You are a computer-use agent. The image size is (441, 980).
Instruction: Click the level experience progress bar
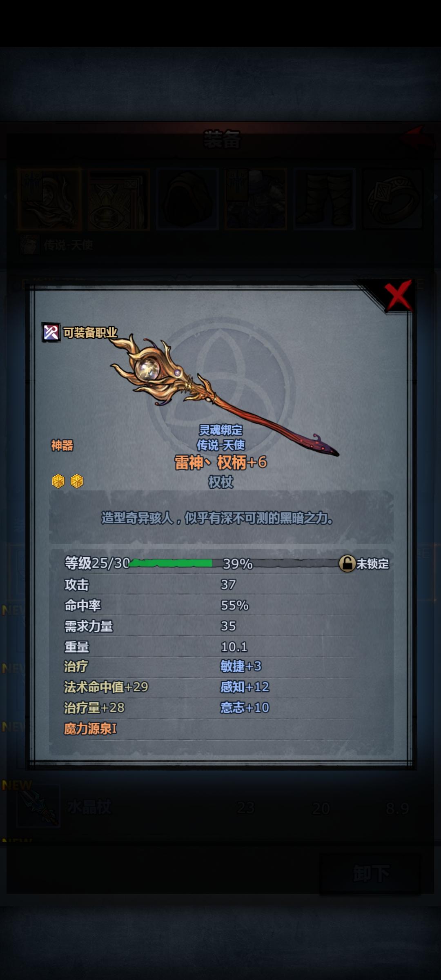click(x=234, y=563)
